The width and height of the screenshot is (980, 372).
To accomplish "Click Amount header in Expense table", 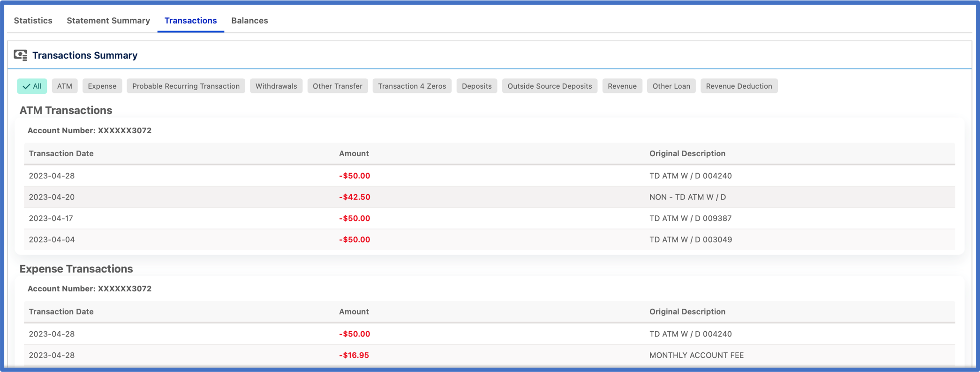I will (354, 311).
